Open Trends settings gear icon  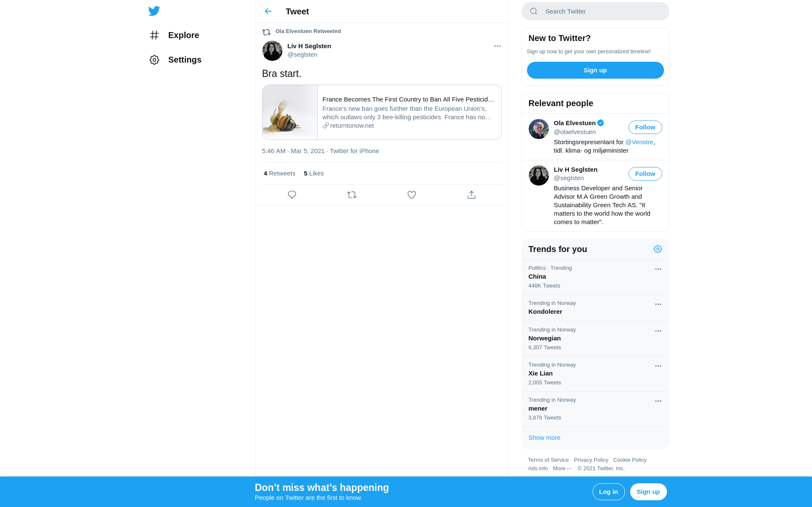658,249
